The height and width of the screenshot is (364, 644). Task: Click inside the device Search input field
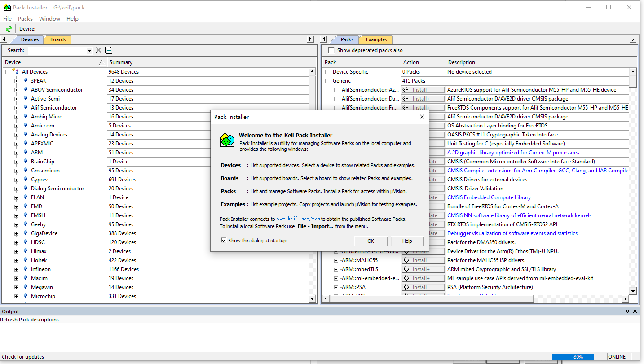click(57, 51)
